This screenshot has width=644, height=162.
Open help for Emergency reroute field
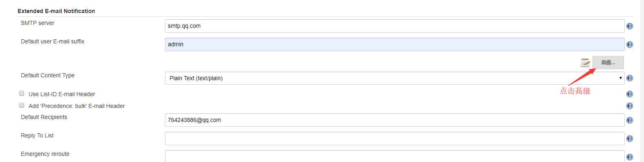coord(630,157)
